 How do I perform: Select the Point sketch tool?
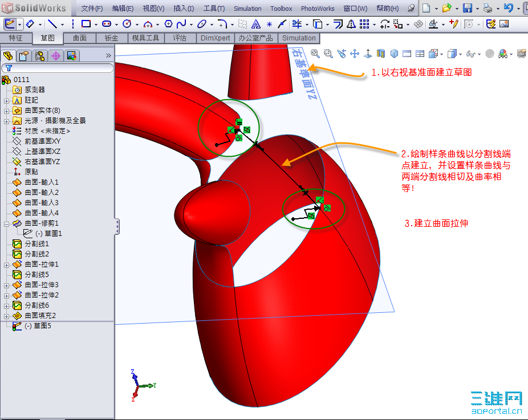click(269, 24)
